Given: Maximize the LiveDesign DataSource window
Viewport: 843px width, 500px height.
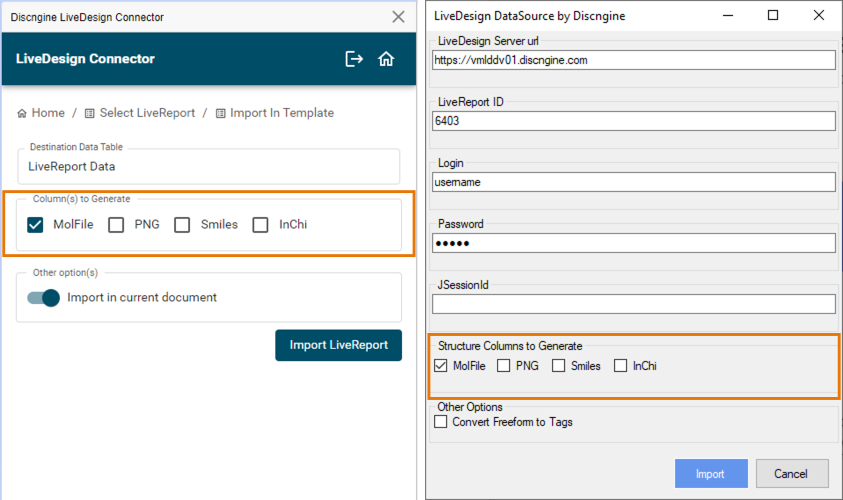Looking at the screenshot, I should coord(773,16).
